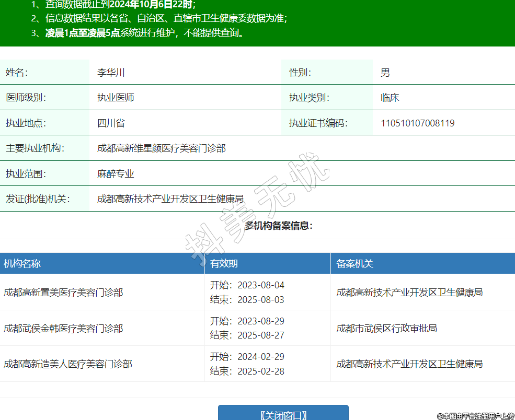Click the 多机构备案信息 section heading
515x420 pixels.
pos(278,226)
